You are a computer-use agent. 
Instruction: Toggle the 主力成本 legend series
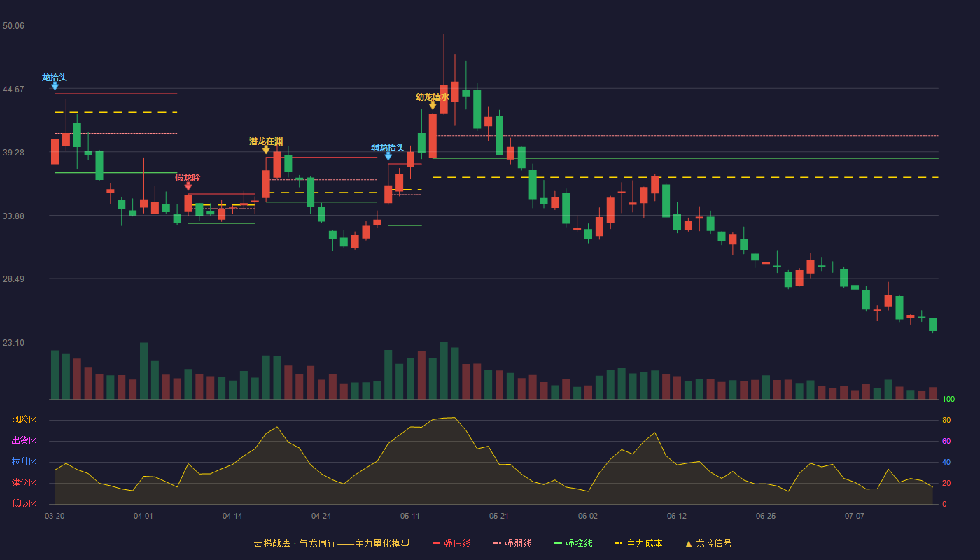(638, 543)
